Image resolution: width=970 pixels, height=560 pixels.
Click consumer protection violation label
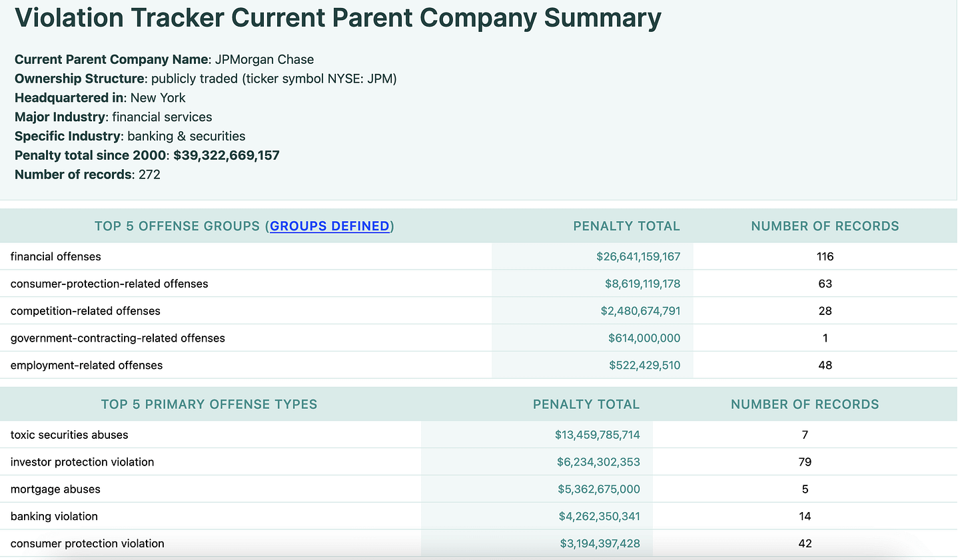click(x=87, y=543)
